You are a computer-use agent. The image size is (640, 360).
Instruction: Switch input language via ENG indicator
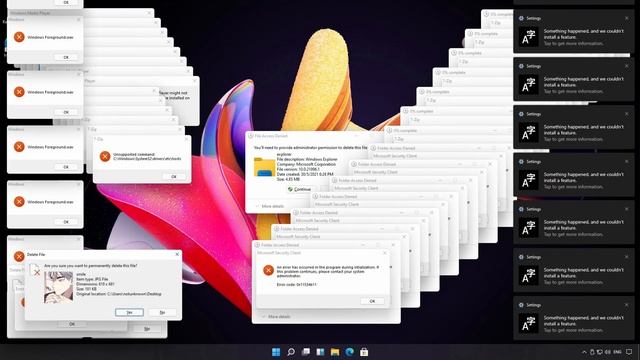[x=618, y=352]
